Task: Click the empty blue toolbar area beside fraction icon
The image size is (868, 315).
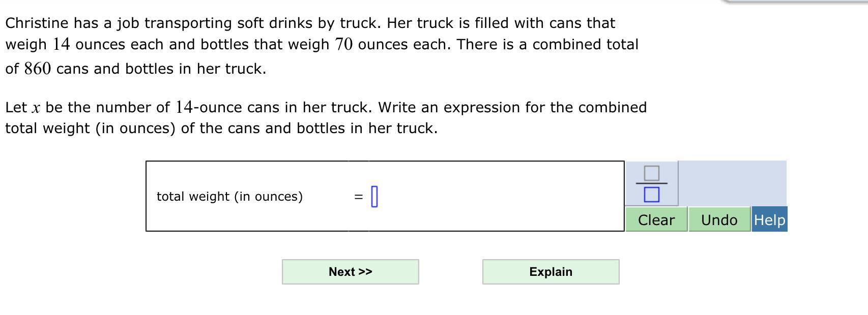Action: tap(732, 183)
